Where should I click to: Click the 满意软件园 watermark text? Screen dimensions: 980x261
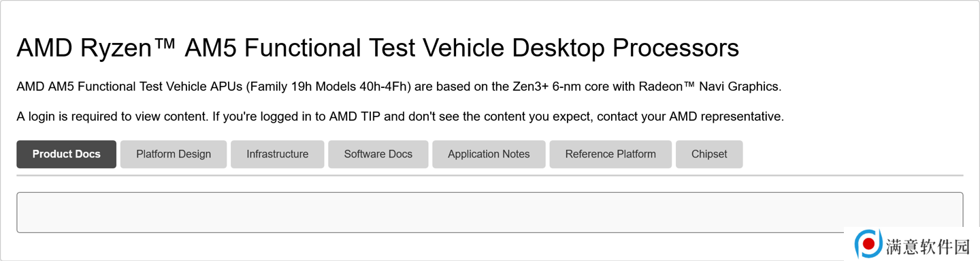click(x=928, y=245)
